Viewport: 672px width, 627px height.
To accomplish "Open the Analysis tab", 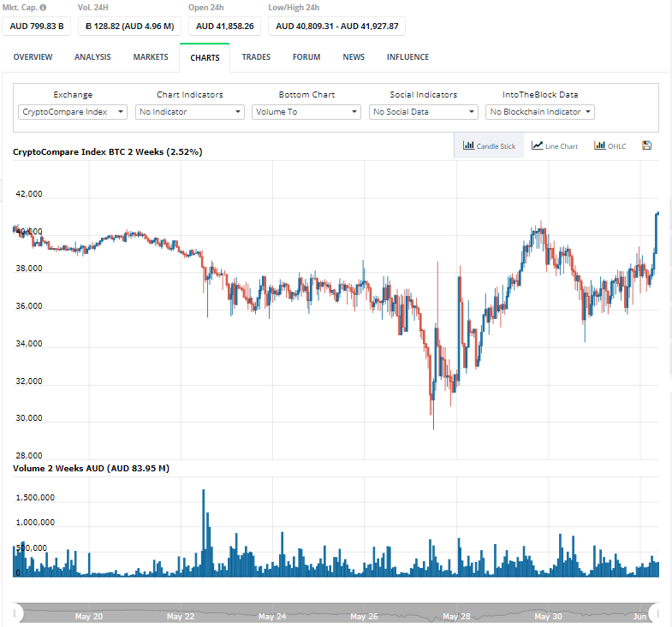I will pos(92,57).
